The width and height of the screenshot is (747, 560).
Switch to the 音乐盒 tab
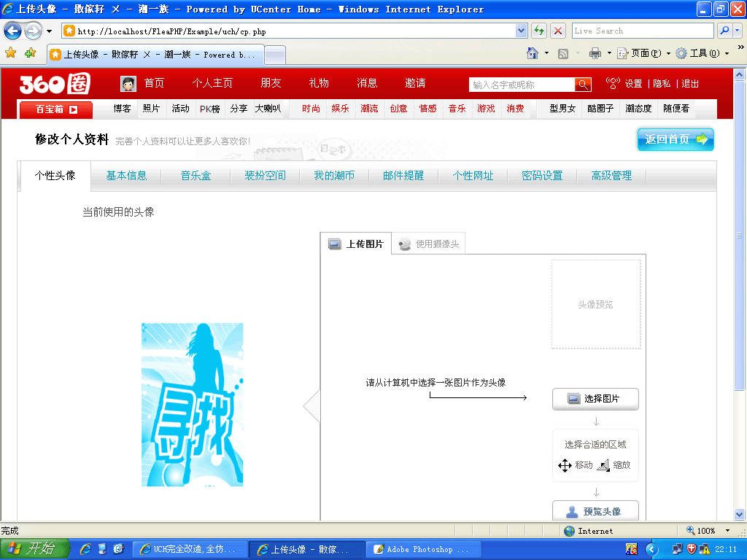196,176
